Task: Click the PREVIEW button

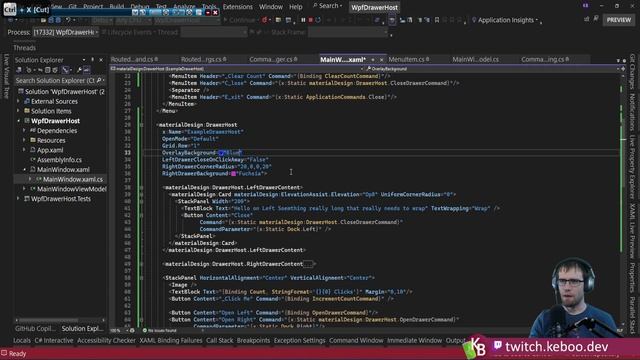Action: pyautogui.click(x=619, y=20)
